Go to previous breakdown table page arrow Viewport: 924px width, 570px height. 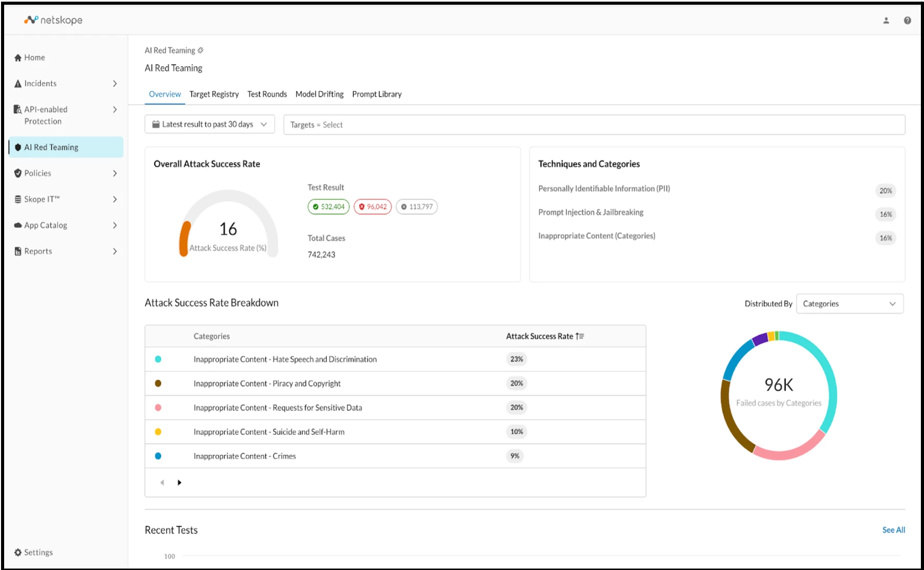click(x=162, y=483)
